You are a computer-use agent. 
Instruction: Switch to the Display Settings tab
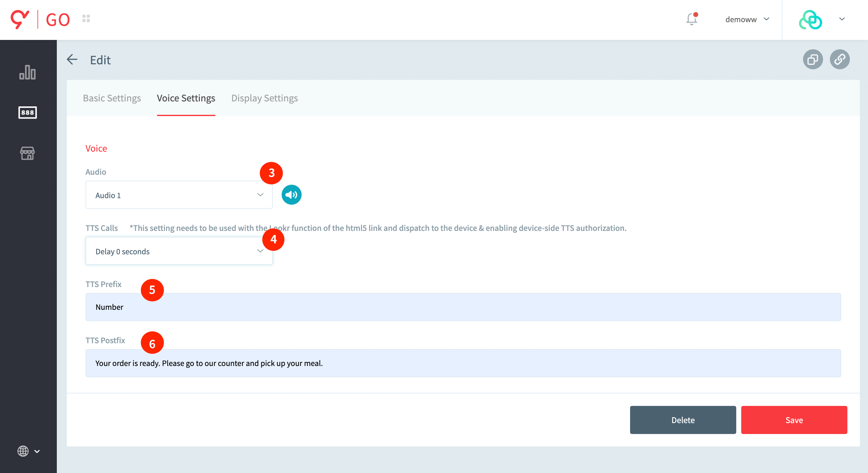[x=264, y=98]
